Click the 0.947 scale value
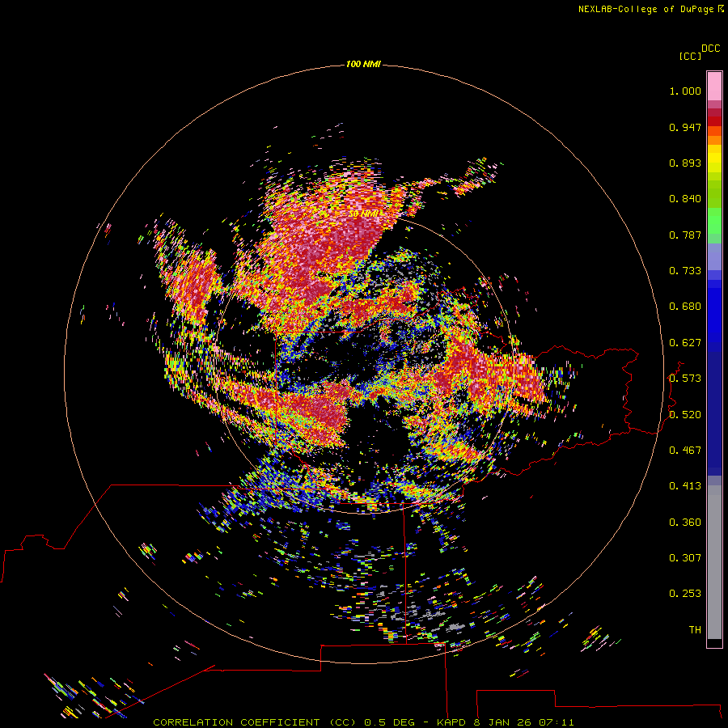Viewport: 728px width, 728px height. point(685,127)
